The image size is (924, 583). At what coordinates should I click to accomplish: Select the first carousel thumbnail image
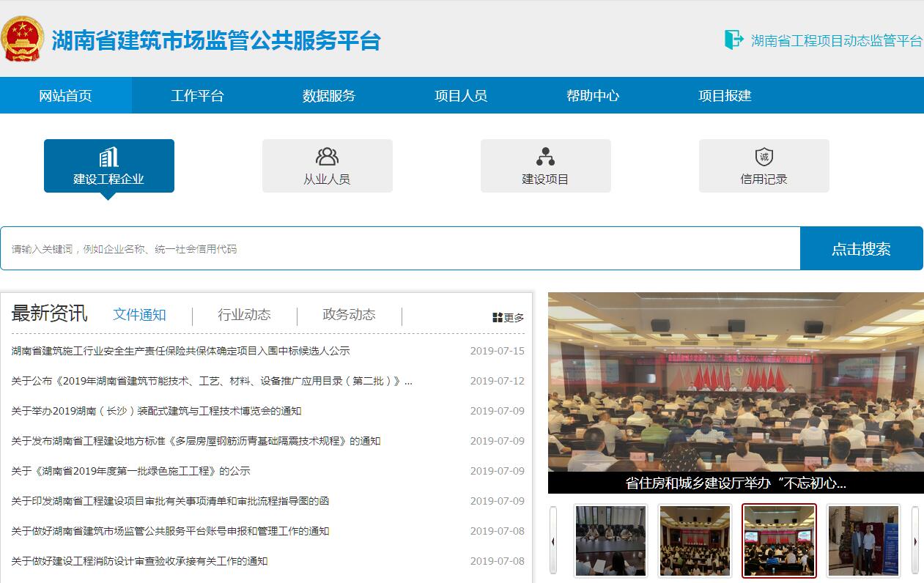(610, 541)
